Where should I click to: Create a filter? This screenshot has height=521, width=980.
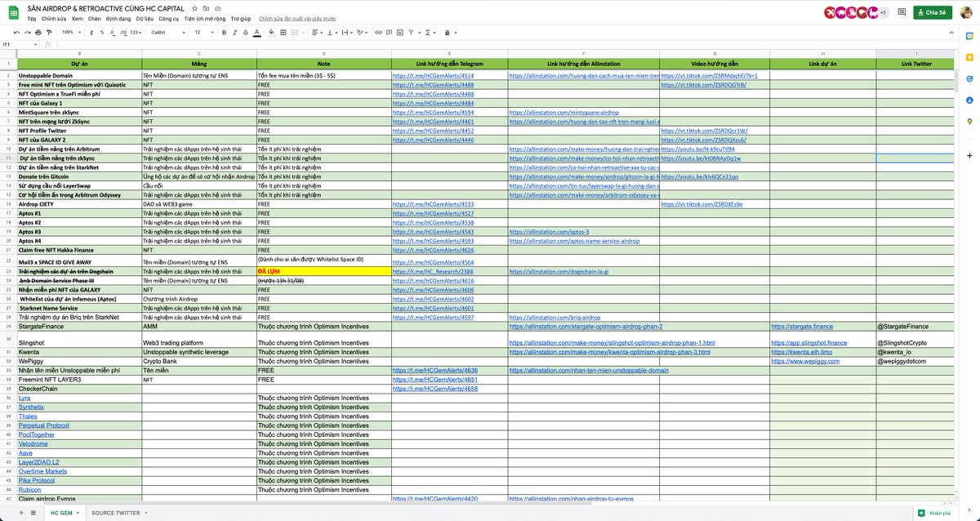412,33
